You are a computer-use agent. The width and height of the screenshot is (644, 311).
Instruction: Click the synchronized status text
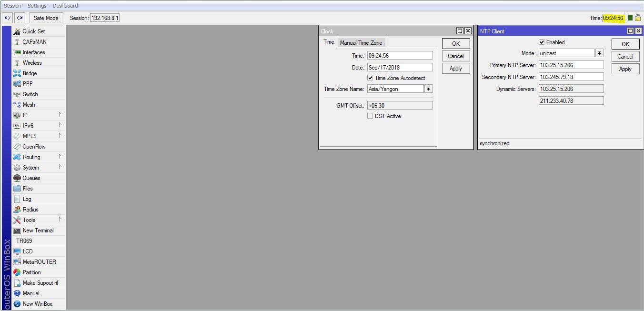click(x=494, y=143)
